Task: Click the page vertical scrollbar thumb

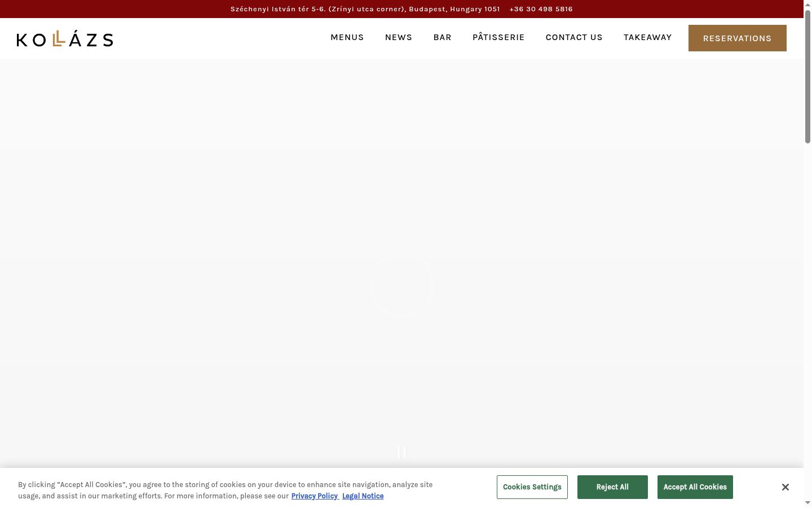Action: coord(807,77)
